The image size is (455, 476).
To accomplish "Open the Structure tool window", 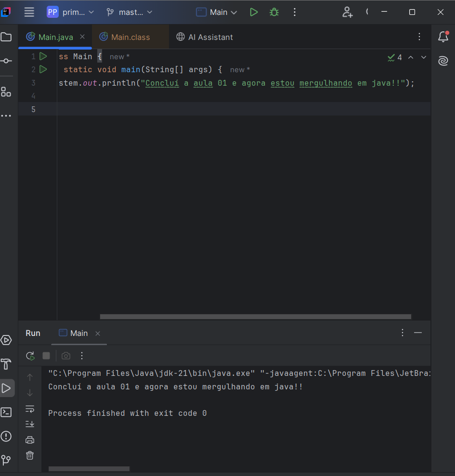I will tap(6, 91).
